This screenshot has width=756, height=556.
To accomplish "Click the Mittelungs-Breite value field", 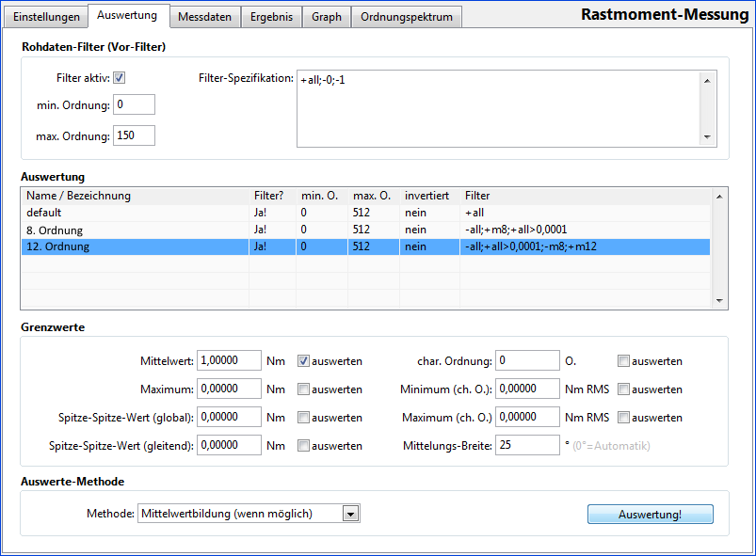I will (527, 445).
